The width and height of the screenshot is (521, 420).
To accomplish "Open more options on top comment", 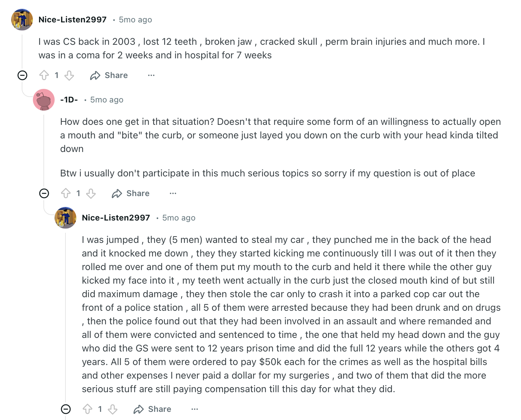I will [151, 75].
